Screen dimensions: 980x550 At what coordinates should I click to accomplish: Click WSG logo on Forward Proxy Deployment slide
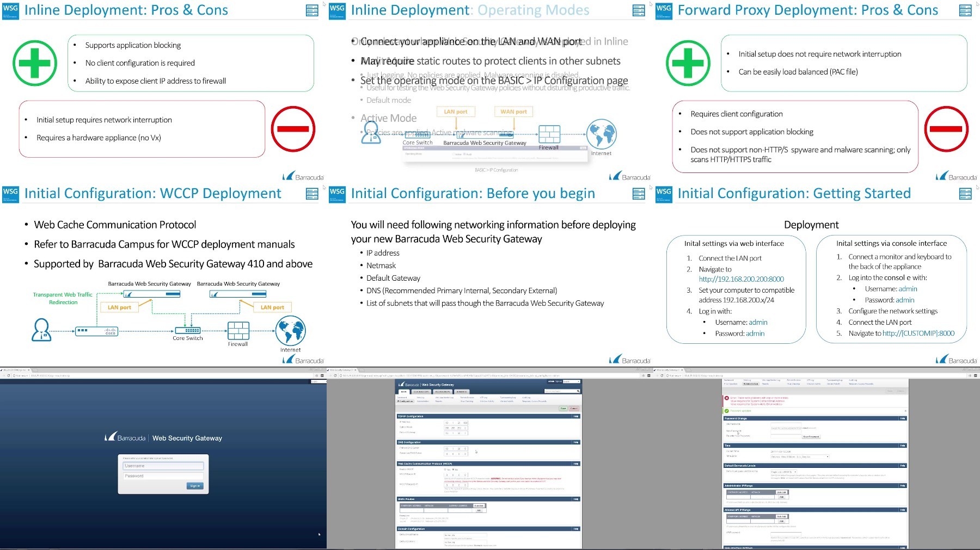pyautogui.click(x=664, y=10)
